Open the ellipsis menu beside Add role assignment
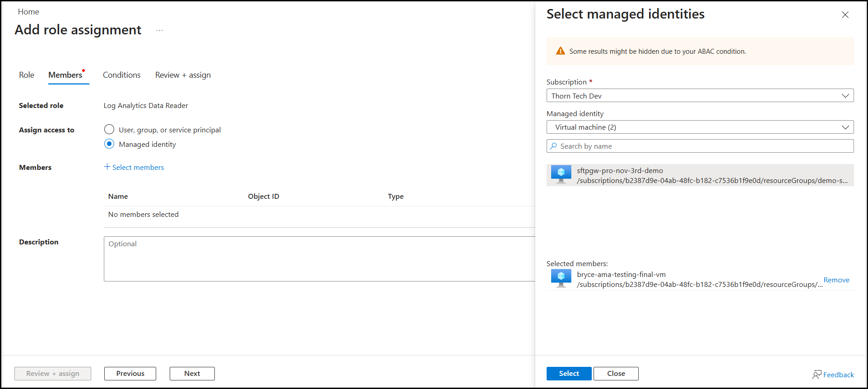Viewport: 868px width, 389px height. pos(159,31)
